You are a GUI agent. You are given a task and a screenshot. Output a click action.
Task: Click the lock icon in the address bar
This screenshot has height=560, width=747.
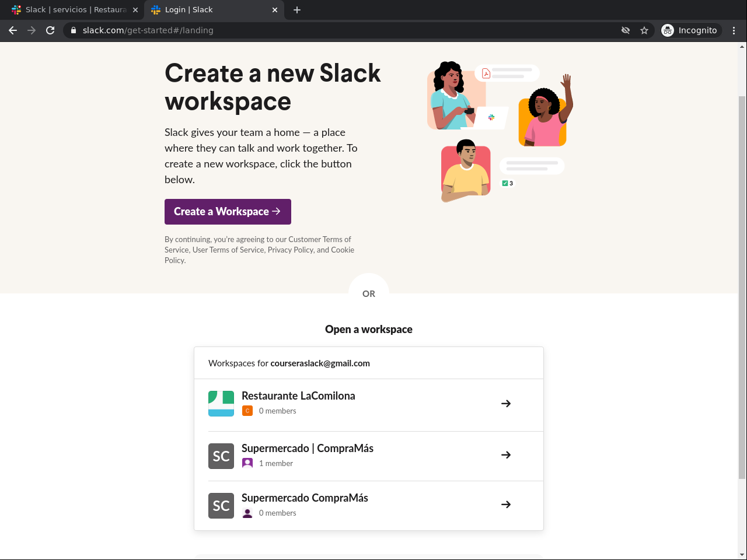coord(74,30)
